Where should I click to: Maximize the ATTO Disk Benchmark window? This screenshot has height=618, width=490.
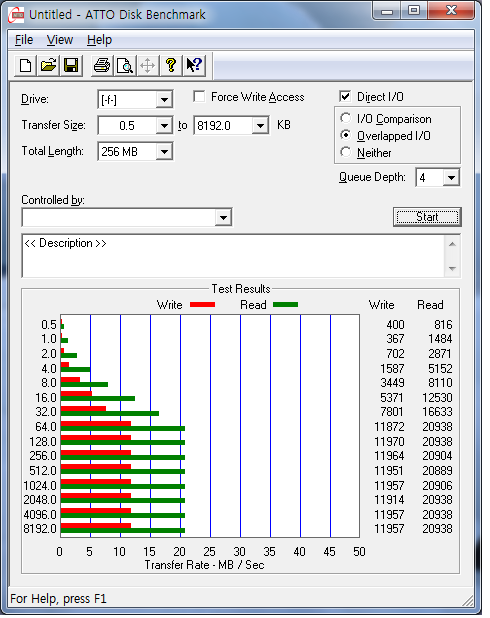click(414, 11)
